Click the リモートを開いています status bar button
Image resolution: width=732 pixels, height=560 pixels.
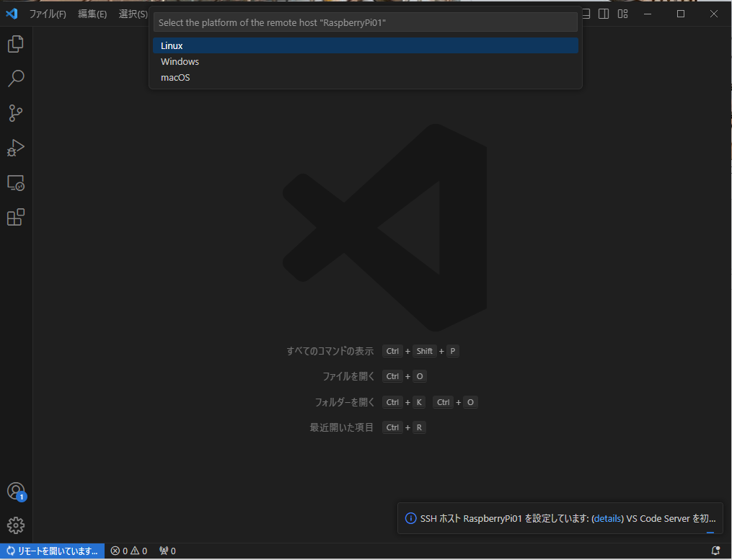[x=53, y=551]
